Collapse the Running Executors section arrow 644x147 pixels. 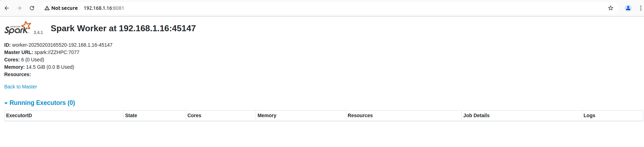point(6,103)
